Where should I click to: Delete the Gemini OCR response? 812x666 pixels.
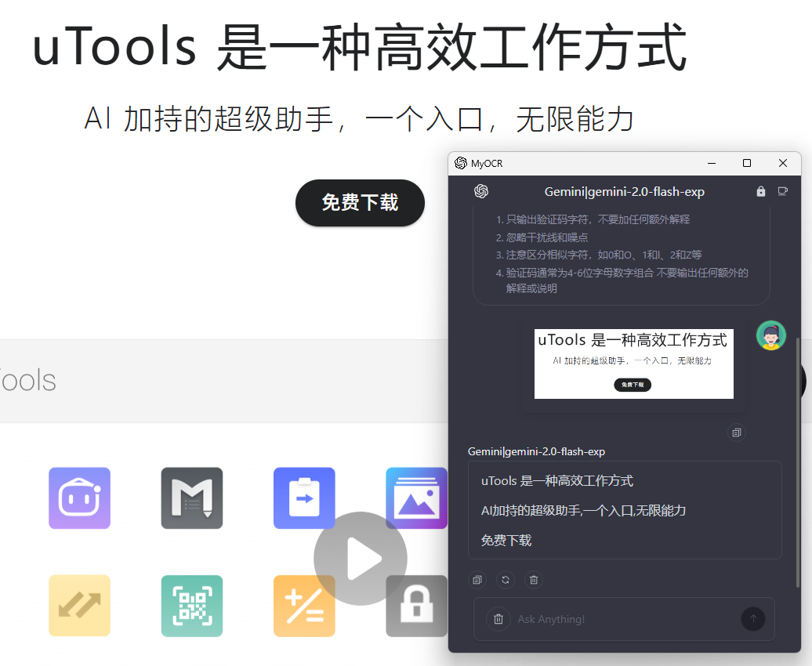coord(534,580)
